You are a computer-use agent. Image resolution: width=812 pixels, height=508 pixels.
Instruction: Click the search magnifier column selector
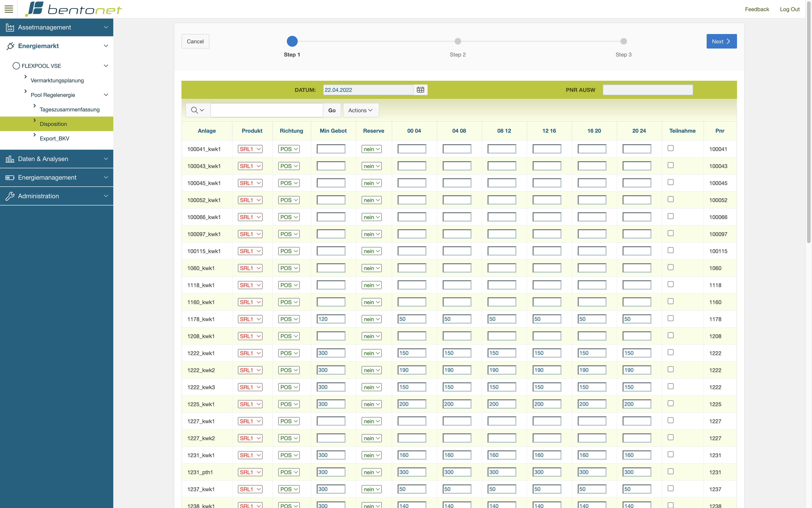[x=198, y=110]
